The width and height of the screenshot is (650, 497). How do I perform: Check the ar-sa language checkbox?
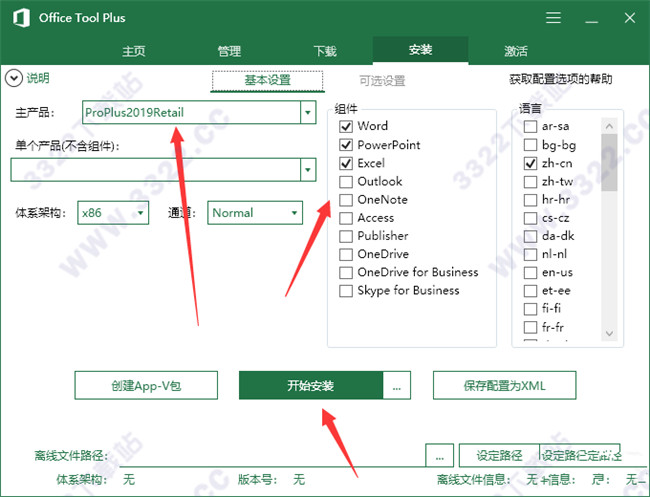tap(530, 126)
